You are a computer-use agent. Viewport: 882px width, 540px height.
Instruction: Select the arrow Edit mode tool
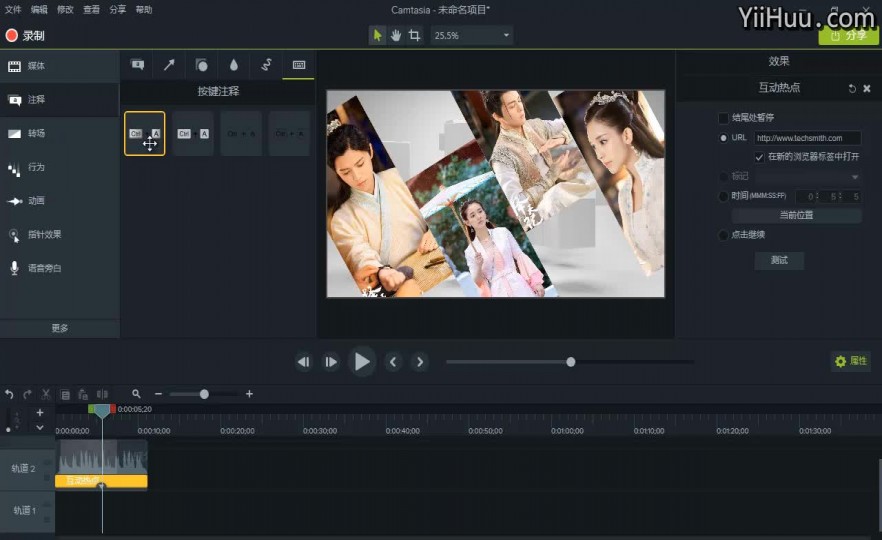click(x=377, y=35)
